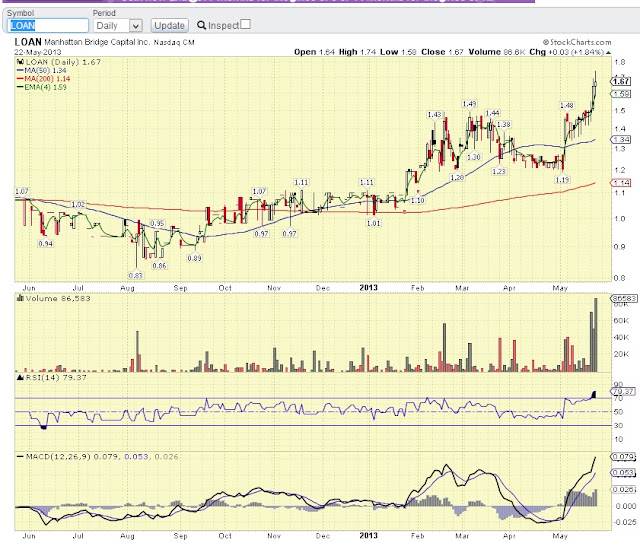This screenshot has height=543, width=640.
Task: Click the 1.49 peak price label
Action: 469,104
